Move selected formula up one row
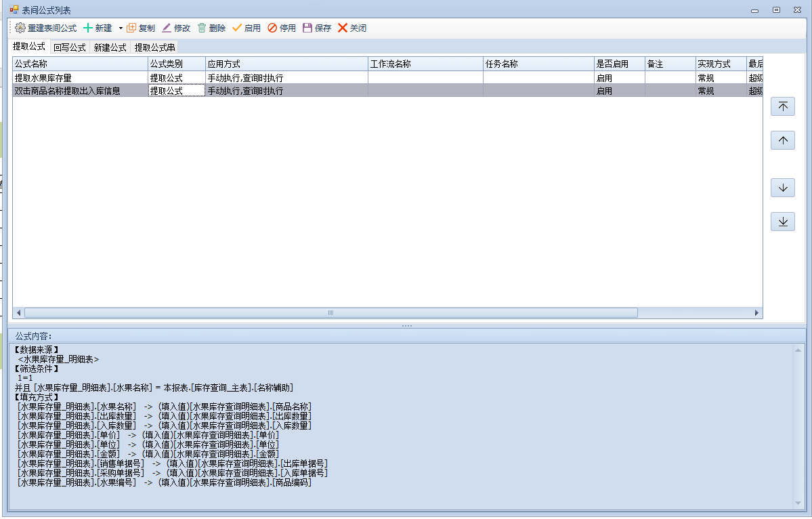Screen dimensions: 812x519 [x=783, y=140]
